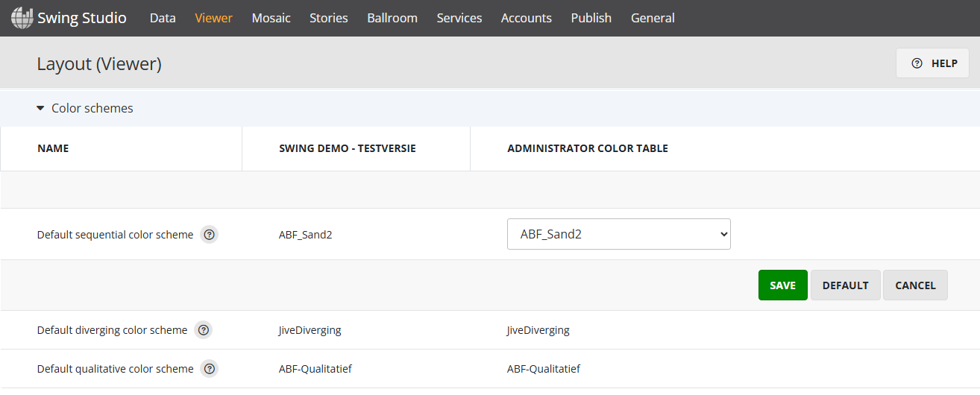Open the Mosaic menu
This screenshot has width=980, height=395.
pos(271,18)
